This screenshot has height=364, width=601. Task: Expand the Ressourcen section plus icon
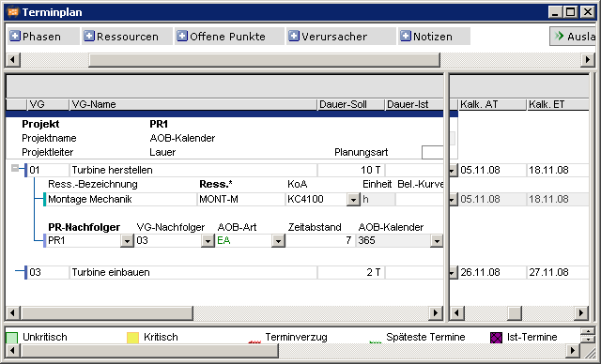[89, 36]
